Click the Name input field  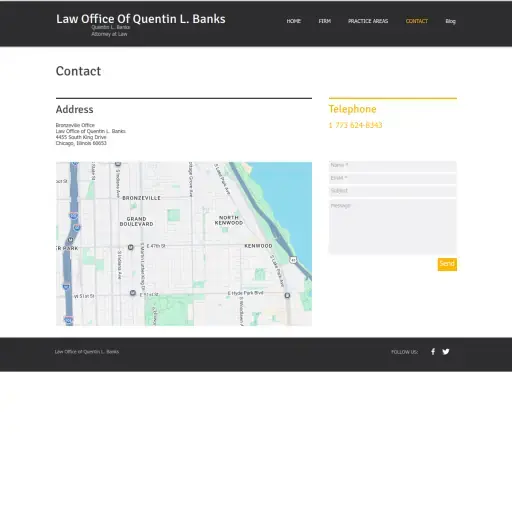[x=393, y=166]
